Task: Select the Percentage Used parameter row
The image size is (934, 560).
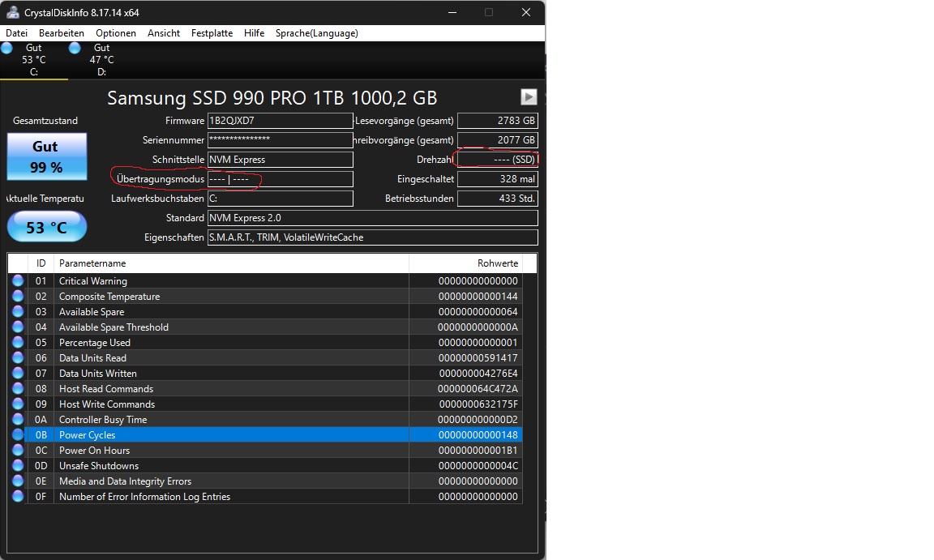Action: point(265,343)
